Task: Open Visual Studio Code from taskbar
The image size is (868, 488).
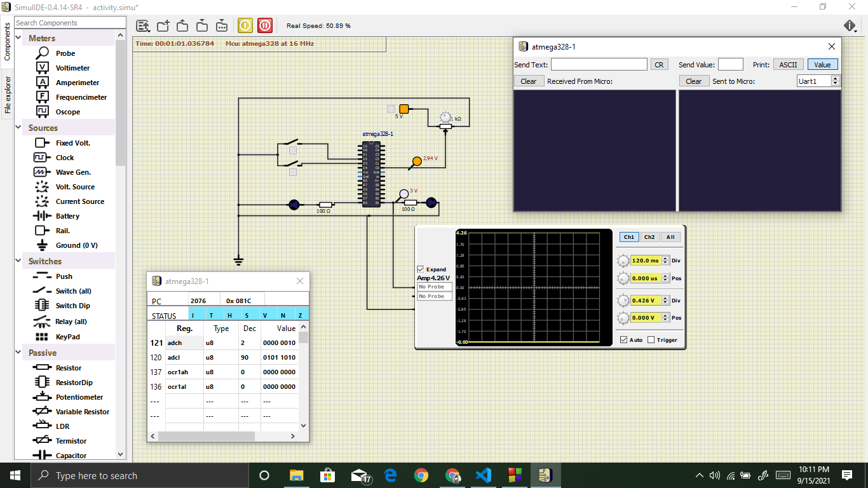Action: [x=484, y=475]
